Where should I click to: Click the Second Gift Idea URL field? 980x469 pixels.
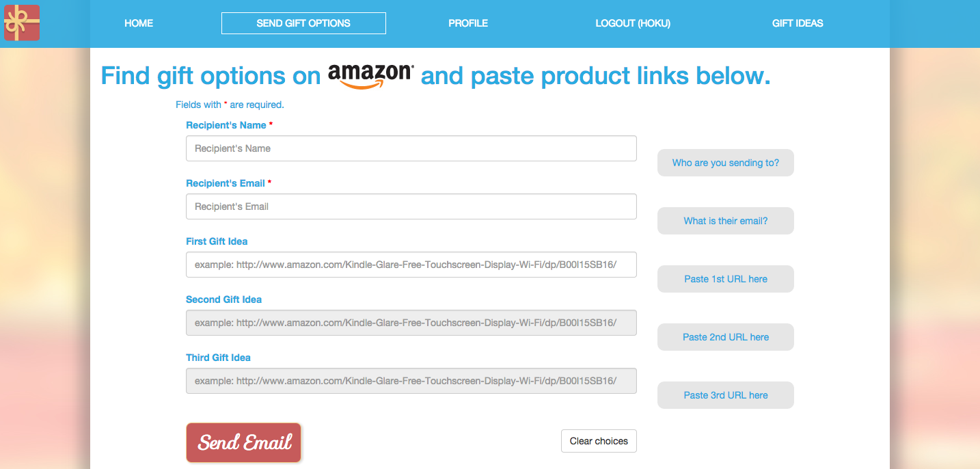[411, 323]
